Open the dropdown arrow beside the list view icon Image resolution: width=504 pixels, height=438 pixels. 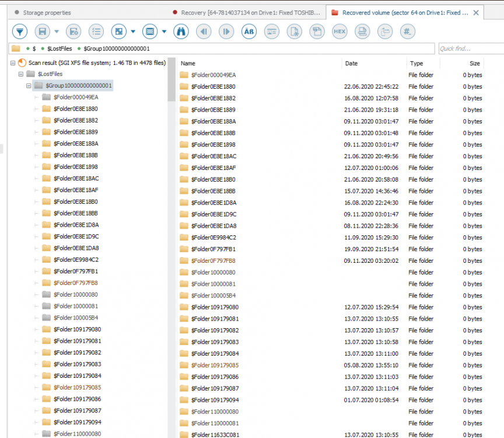(164, 32)
